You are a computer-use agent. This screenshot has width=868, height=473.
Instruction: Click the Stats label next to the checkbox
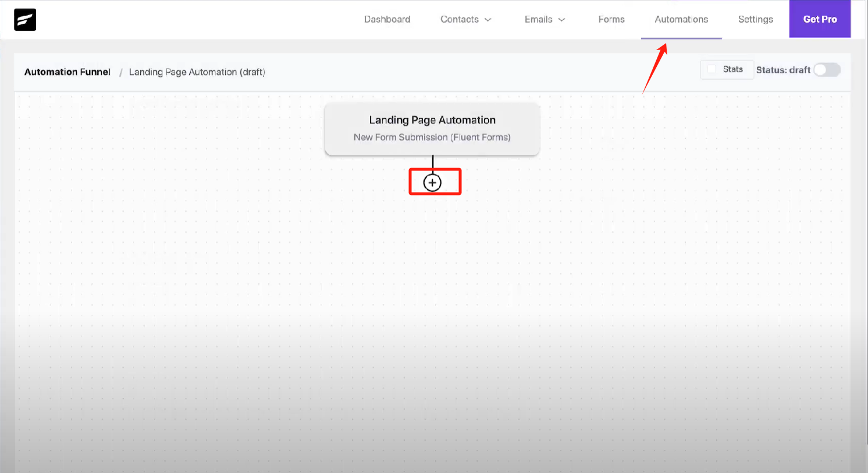point(734,69)
